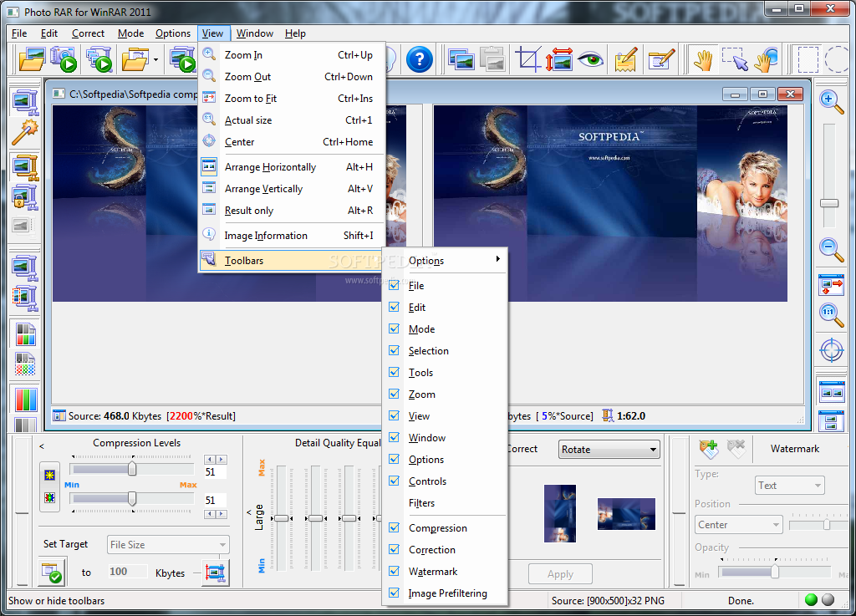Toggle the Mode toolbar checkbox

[395, 328]
